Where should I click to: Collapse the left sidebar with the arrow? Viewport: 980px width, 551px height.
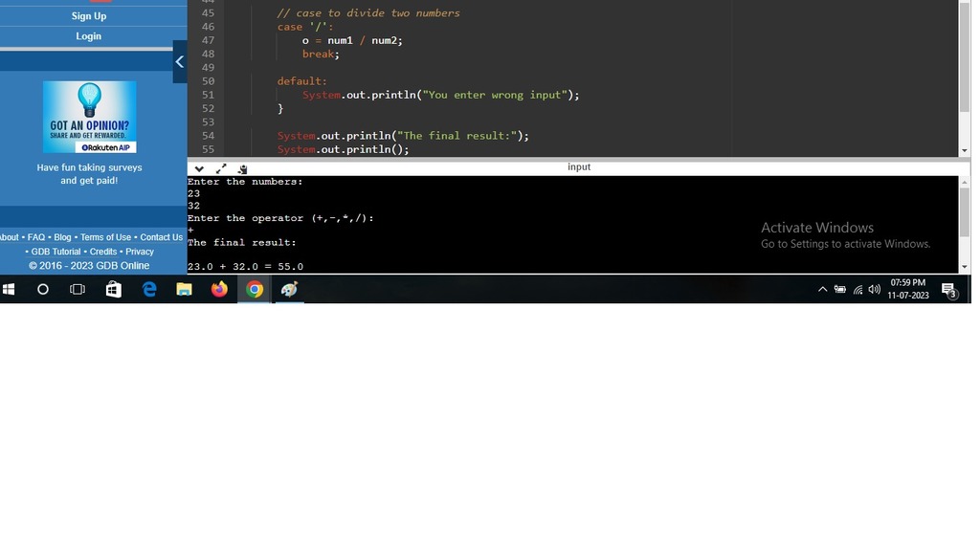tap(179, 62)
